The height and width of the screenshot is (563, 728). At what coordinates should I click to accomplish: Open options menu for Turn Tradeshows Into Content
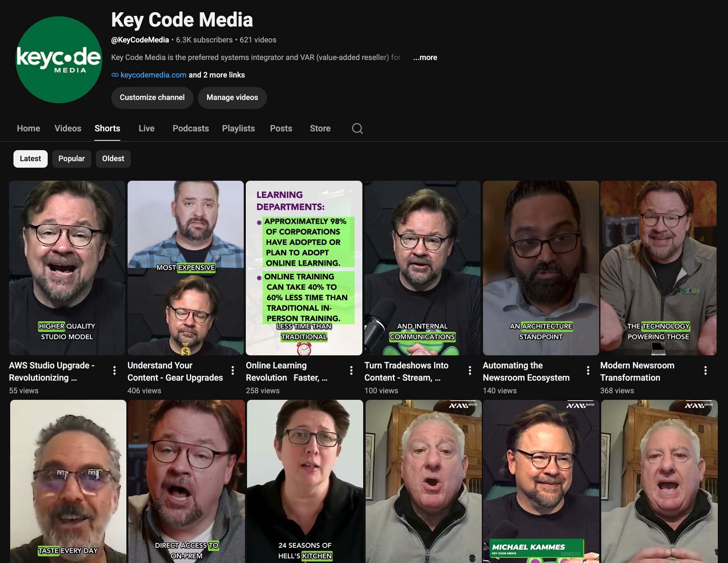point(470,370)
